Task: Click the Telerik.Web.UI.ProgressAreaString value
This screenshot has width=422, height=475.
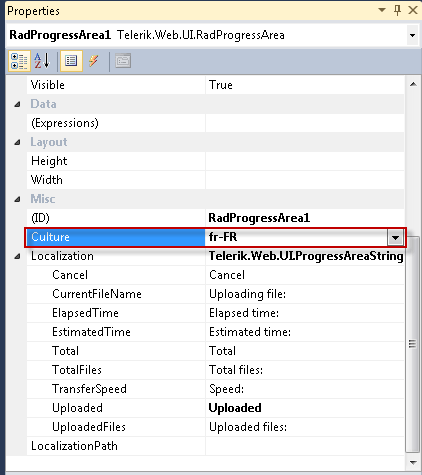Action: click(x=306, y=256)
